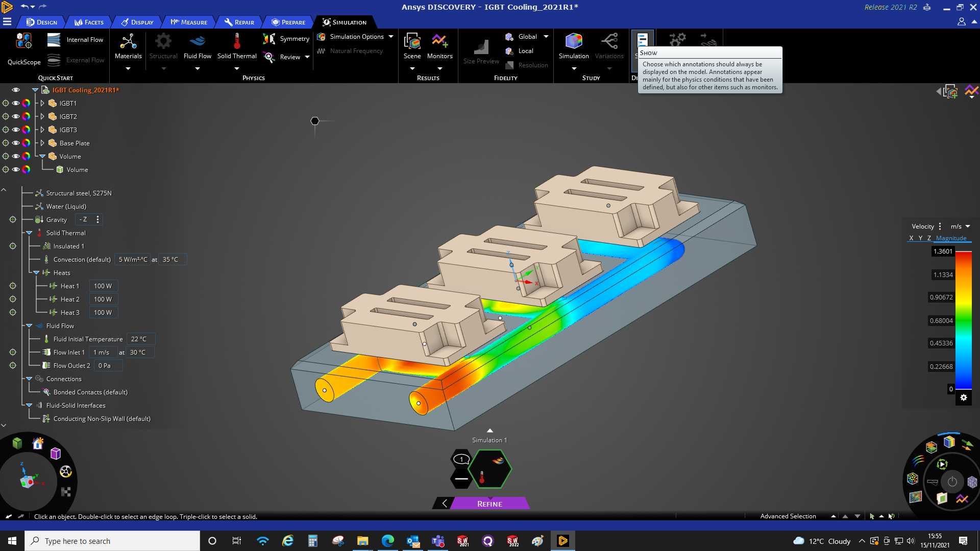Click the simulation power button icon
Viewport: 980px width, 551px height.
point(952,482)
